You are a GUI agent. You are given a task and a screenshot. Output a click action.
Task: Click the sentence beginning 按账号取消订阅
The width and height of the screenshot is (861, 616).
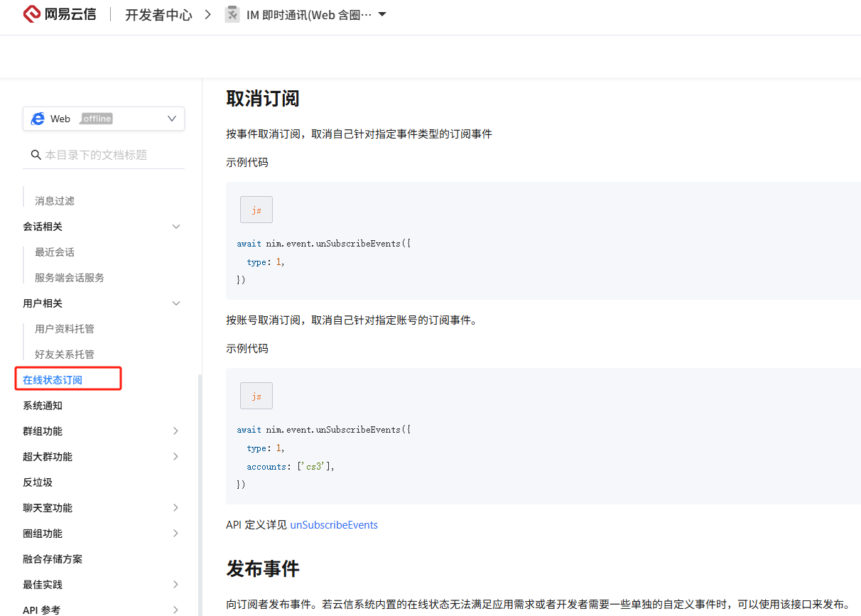352,320
